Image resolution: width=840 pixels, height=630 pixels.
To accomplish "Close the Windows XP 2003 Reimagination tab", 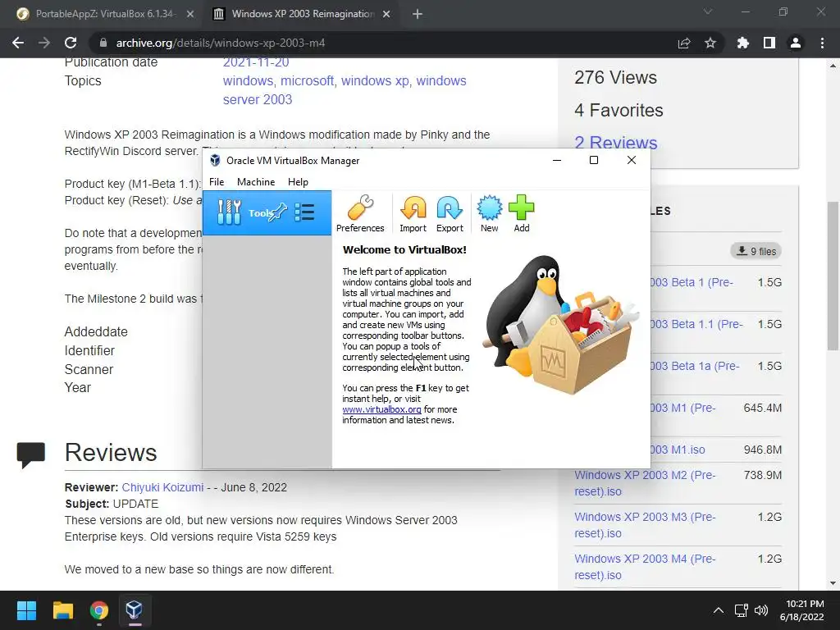I will click(x=386, y=15).
